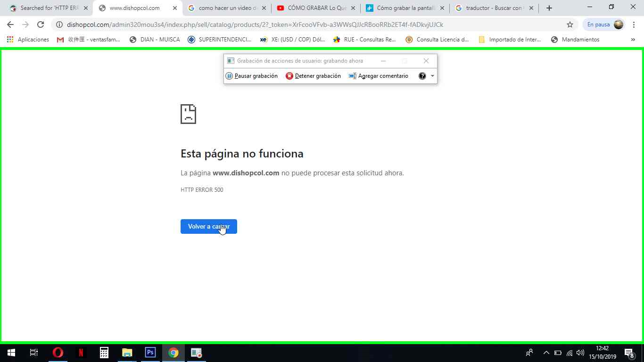
Task: Open the notification center icon
Action: point(629,353)
